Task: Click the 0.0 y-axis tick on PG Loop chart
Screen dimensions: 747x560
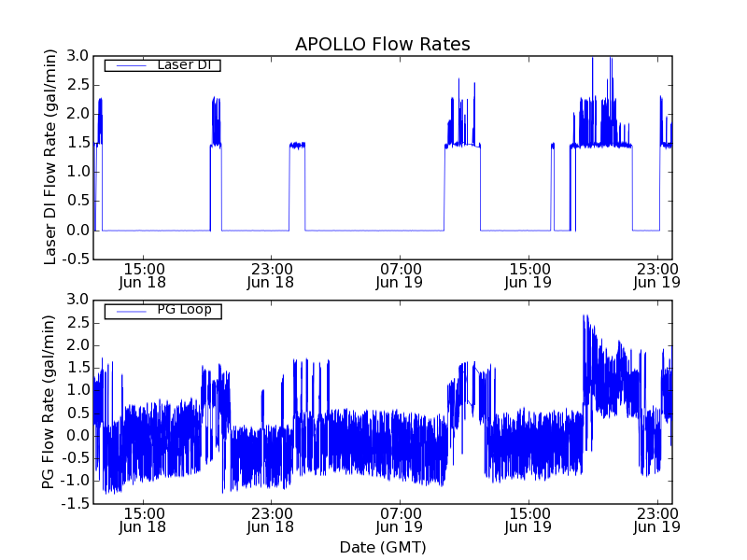Action: pyautogui.click(x=78, y=436)
